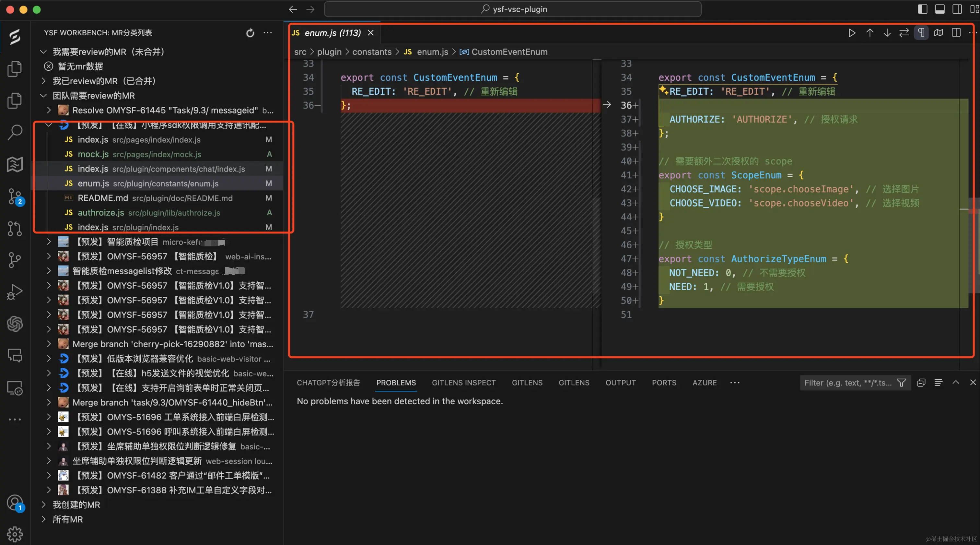Swap left and right diff sides

point(904,33)
